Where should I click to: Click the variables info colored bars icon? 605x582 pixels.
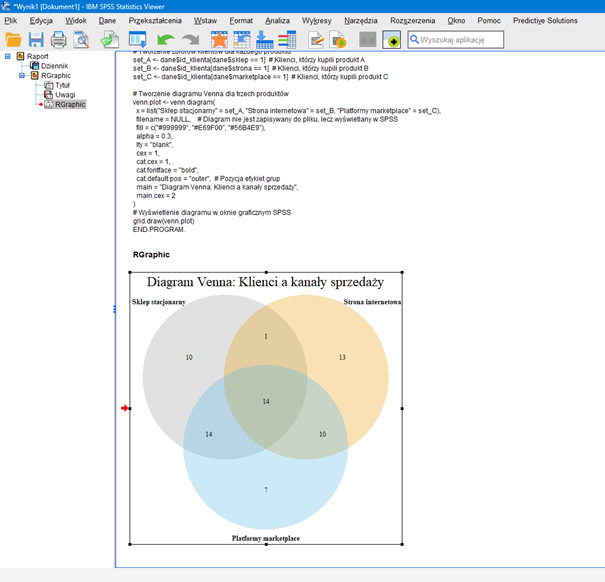click(x=287, y=40)
